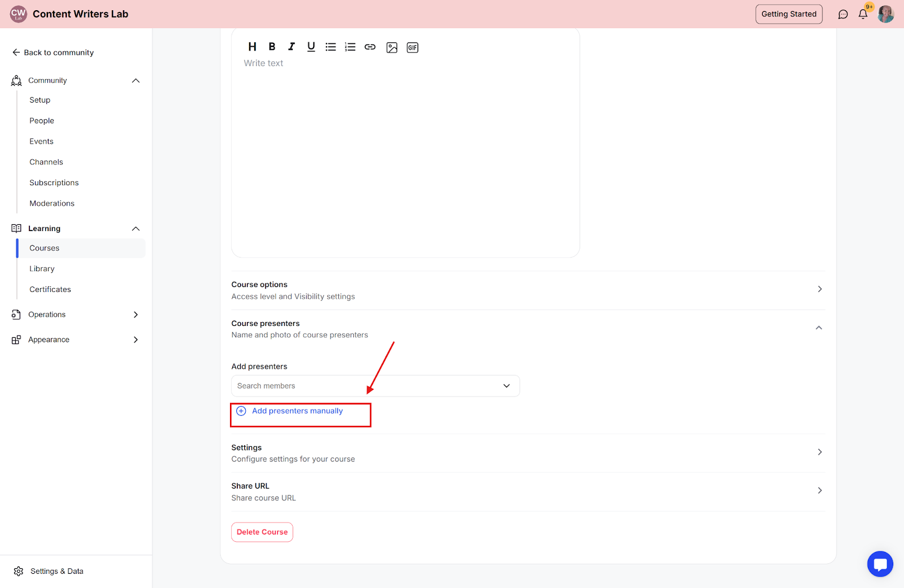The width and height of the screenshot is (904, 588).
Task: Click the plus icon for adding presenters
Action: point(241,411)
